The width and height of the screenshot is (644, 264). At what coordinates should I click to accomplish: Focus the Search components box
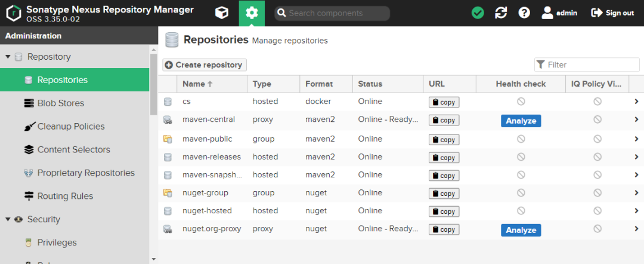(x=332, y=13)
